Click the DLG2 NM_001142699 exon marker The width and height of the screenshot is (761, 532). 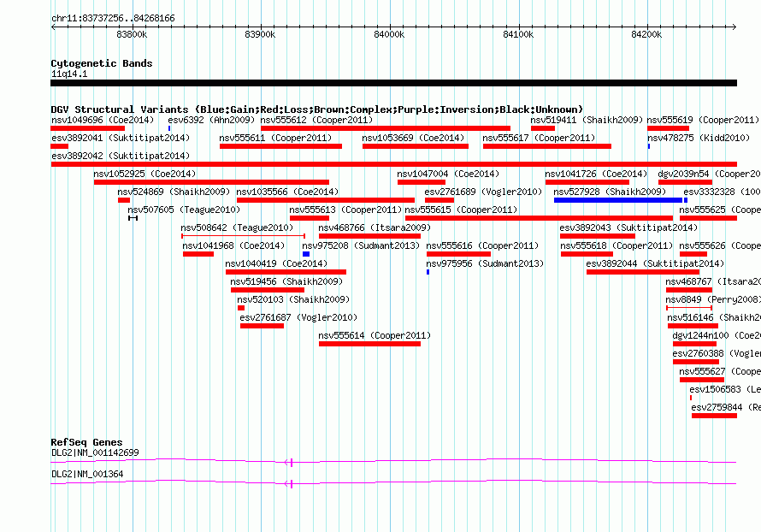pos(292,463)
